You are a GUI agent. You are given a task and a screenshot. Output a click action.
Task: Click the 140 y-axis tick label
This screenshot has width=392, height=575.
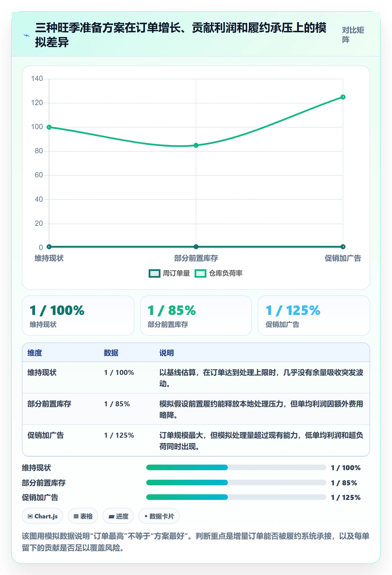coord(37,78)
